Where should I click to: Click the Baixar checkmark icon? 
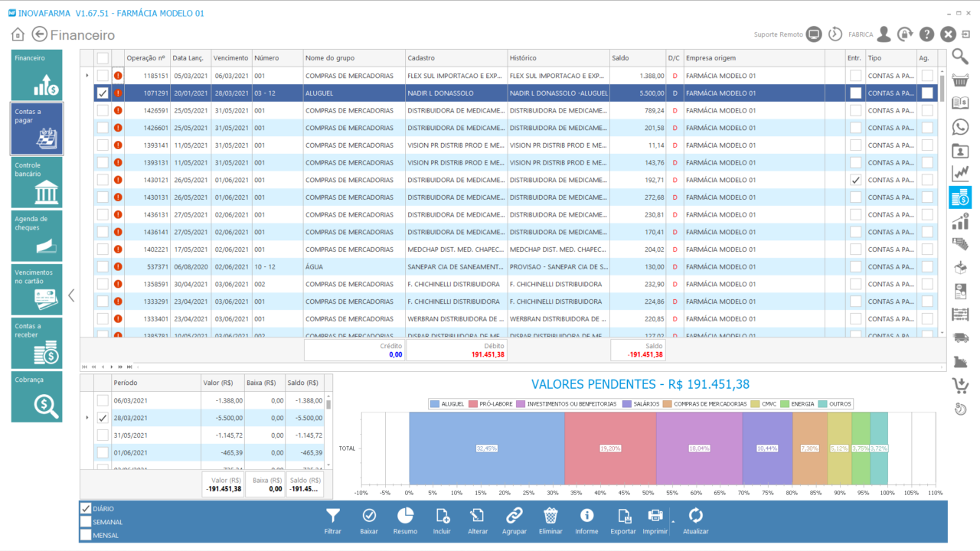click(369, 515)
